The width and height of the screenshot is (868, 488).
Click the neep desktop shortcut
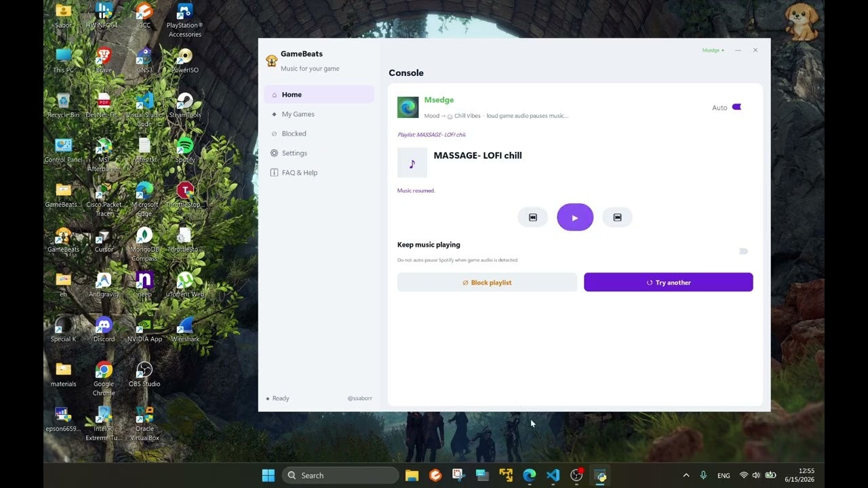pos(144,285)
